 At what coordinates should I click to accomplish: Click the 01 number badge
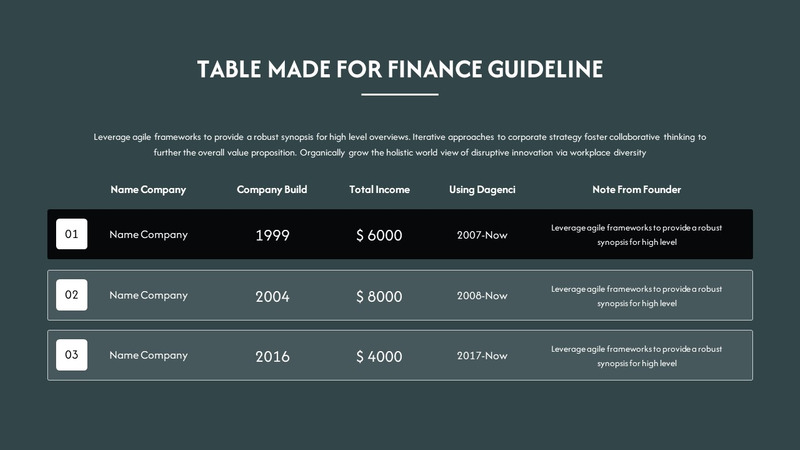(71, 234)
